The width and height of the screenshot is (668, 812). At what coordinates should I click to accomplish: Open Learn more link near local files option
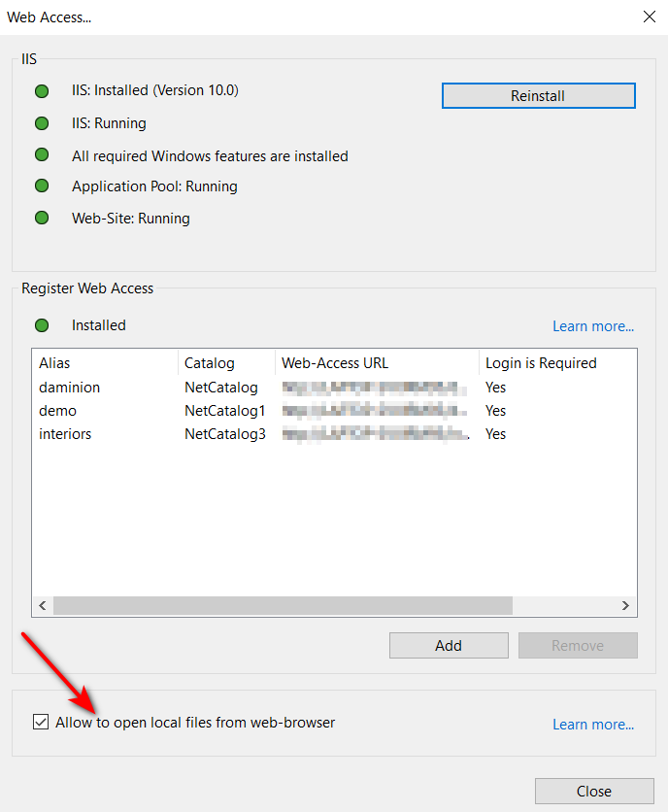point(592,725)
